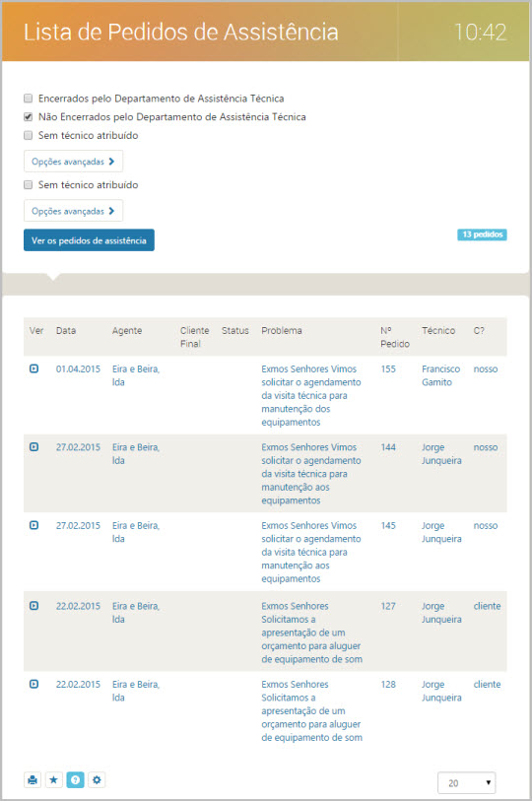Uncheck Não Encerrados pelo Departamento checkbox

29,117
